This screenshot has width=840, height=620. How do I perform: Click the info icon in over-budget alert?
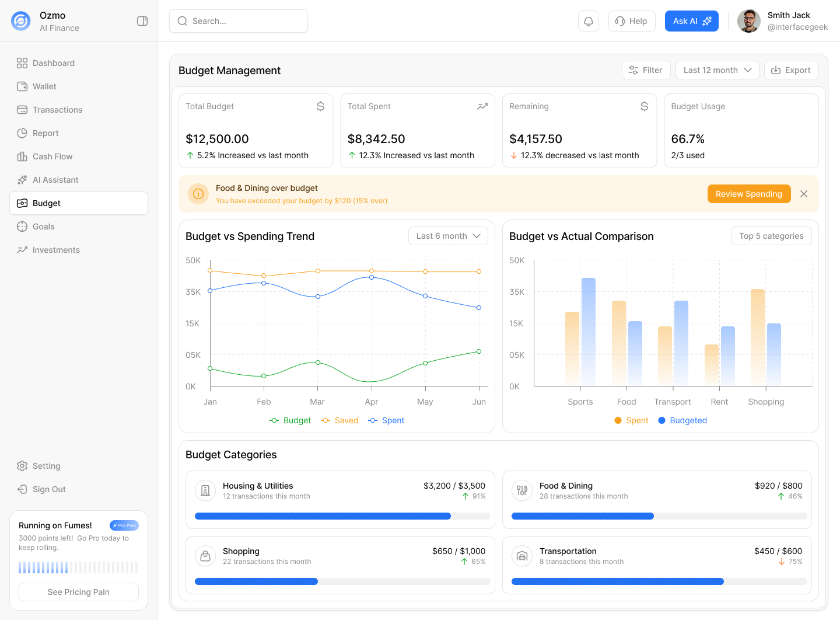click(x=198, y=194)
